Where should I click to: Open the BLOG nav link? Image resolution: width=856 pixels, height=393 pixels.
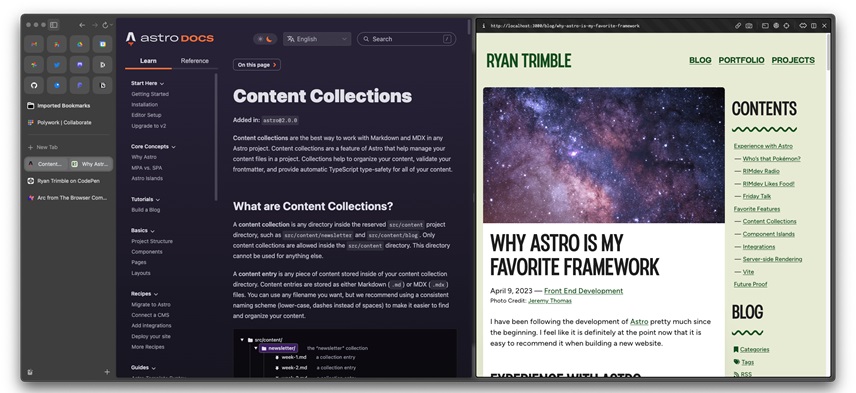[x=700, y=60]
